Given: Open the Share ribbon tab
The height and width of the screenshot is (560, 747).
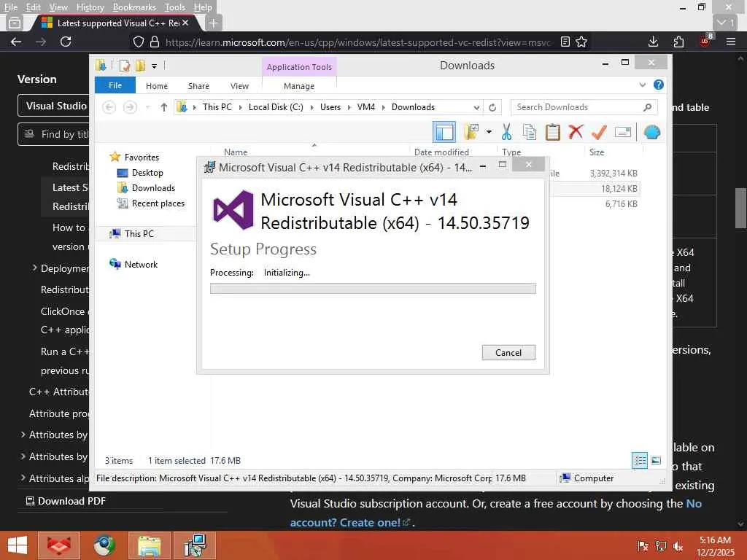Looking at the screenshot, I should [198, 86].
